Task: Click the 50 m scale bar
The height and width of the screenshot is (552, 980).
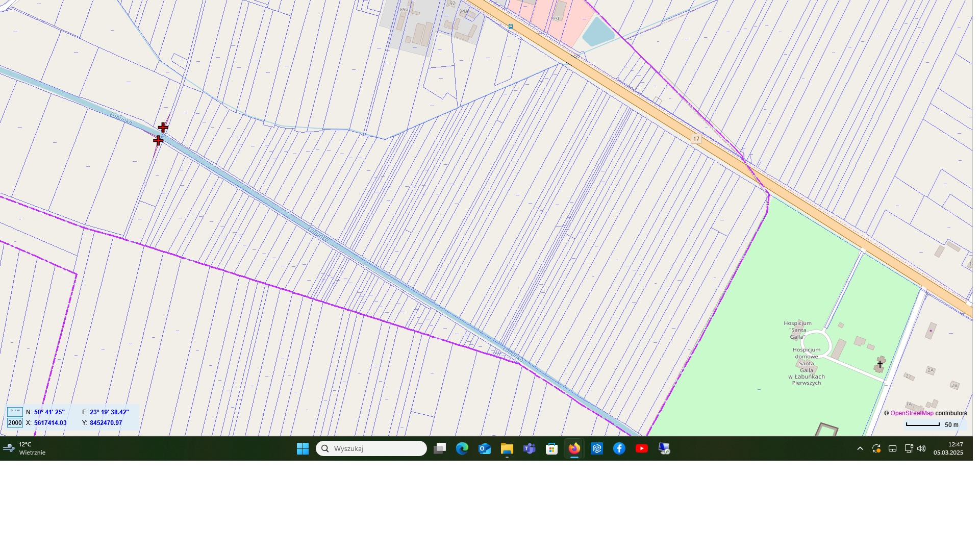Action: [x=922, y=424]
